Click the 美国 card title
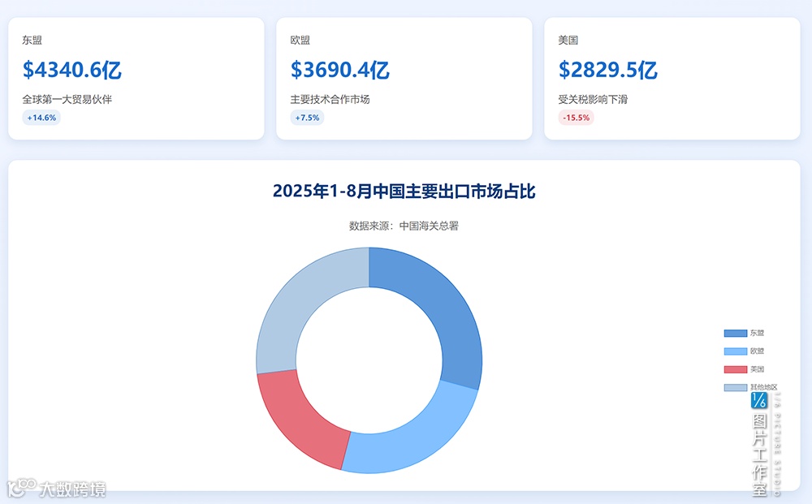Viewport: 812px width, 504px height. [x=568, y=41]
